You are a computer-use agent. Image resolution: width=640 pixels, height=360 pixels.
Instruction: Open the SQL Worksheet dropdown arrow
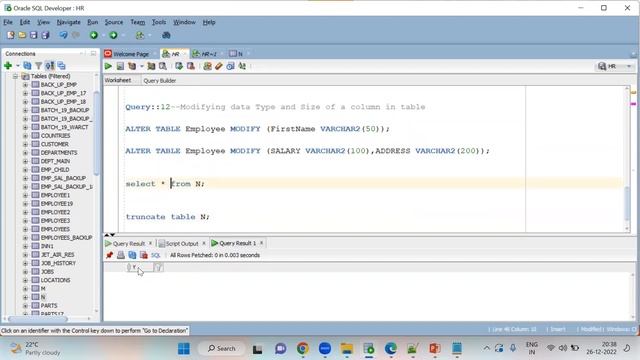pos(149,36)
